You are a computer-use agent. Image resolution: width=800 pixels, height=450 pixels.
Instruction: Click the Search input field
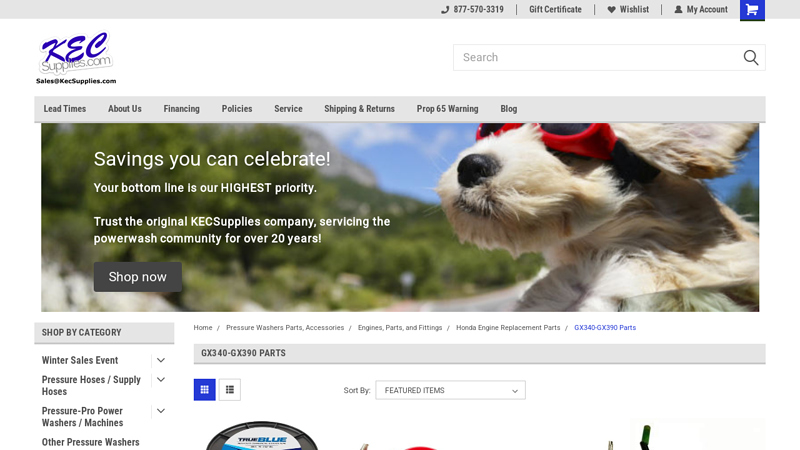click(595, 57)
